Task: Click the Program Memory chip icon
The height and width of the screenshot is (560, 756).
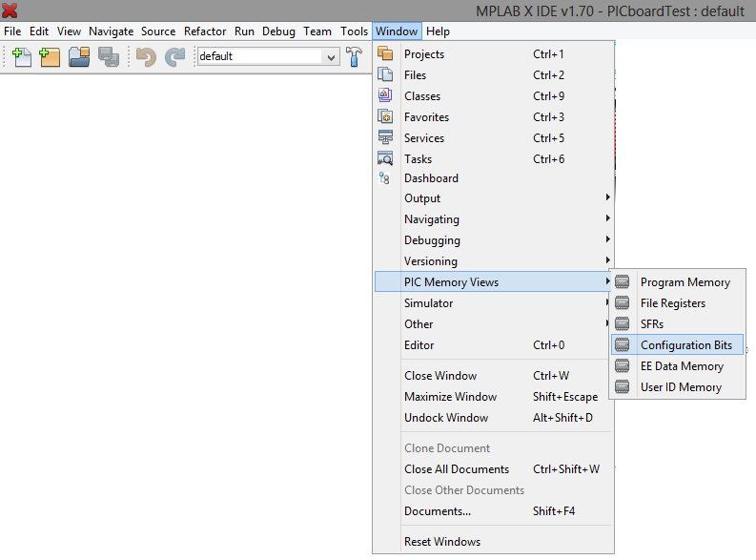Action: (623, 281)
